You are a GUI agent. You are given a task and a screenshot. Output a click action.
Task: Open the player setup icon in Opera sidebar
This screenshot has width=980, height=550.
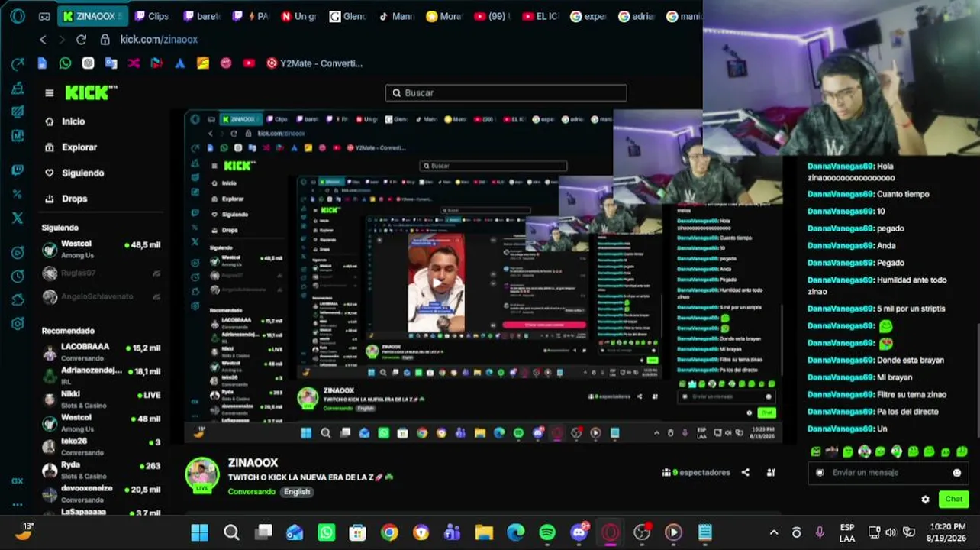pyautogui.click(x=18, y=253)
